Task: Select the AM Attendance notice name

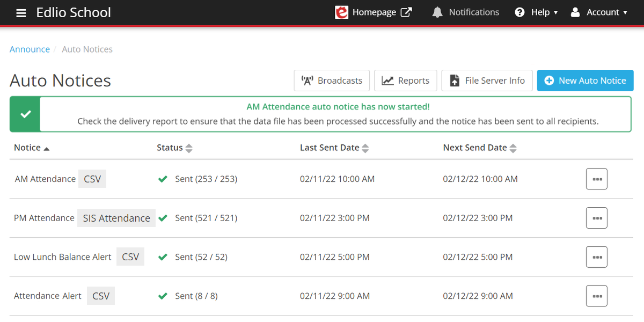Action: click(45, 179)
